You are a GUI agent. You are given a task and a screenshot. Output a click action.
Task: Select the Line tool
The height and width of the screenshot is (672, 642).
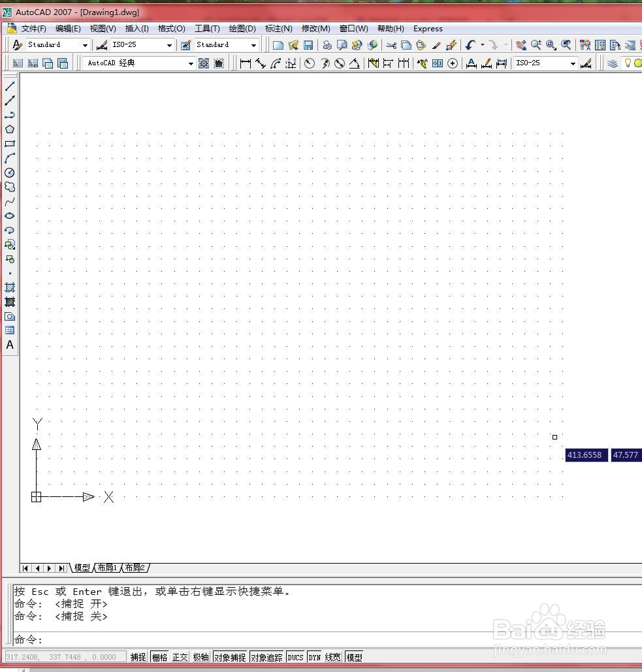(10, 86)
